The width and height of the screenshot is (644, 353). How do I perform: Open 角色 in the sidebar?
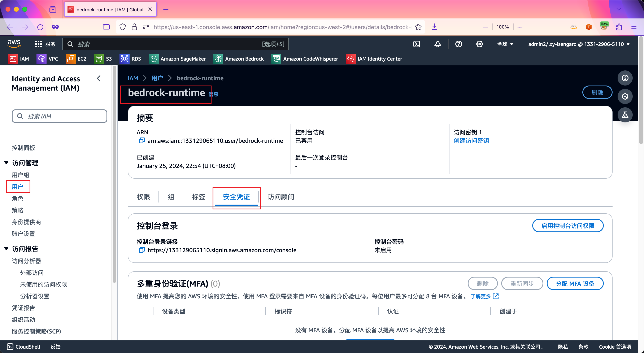click(17, 198)
